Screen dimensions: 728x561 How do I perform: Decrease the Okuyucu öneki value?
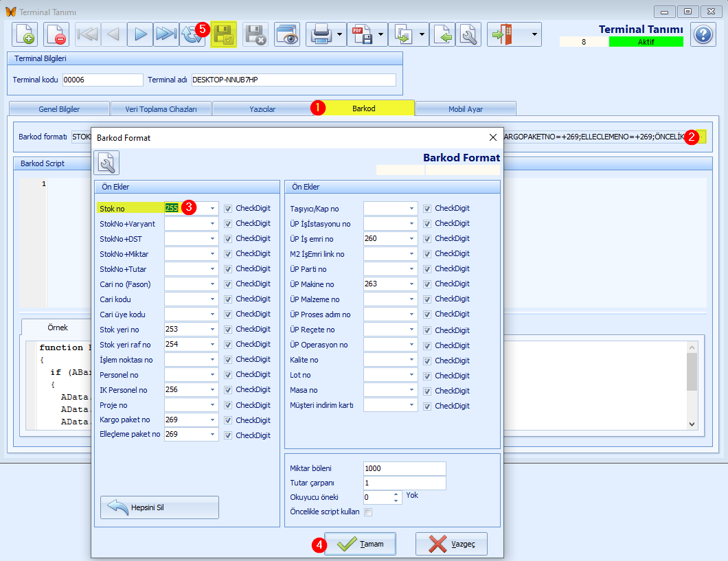(396, 501)
